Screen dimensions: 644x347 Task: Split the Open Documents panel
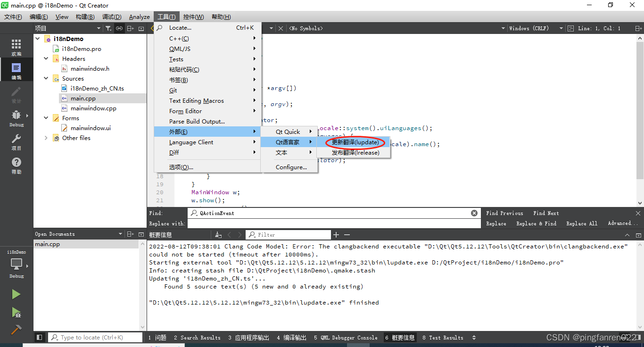131,234
